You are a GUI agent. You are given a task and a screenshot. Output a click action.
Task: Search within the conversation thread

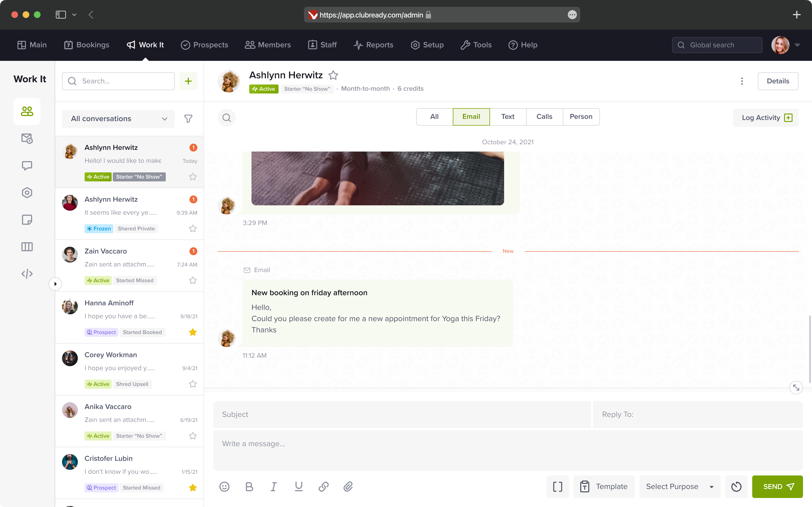click(226, 118)
